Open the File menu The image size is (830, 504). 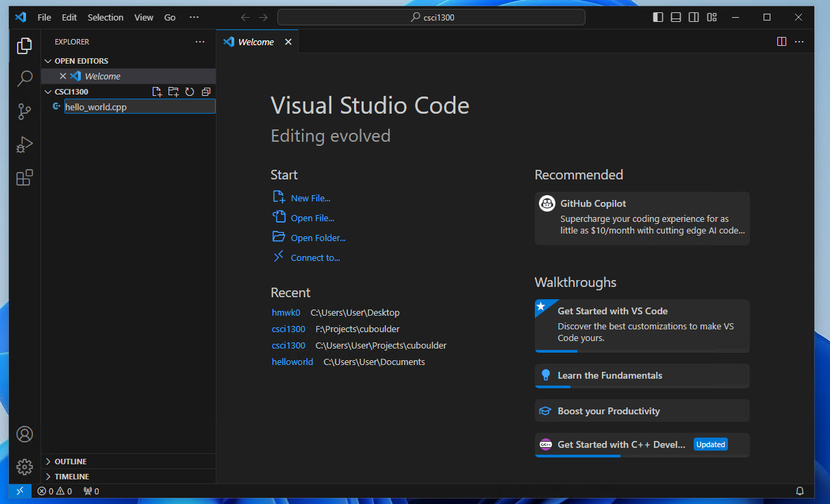point(44,17)
